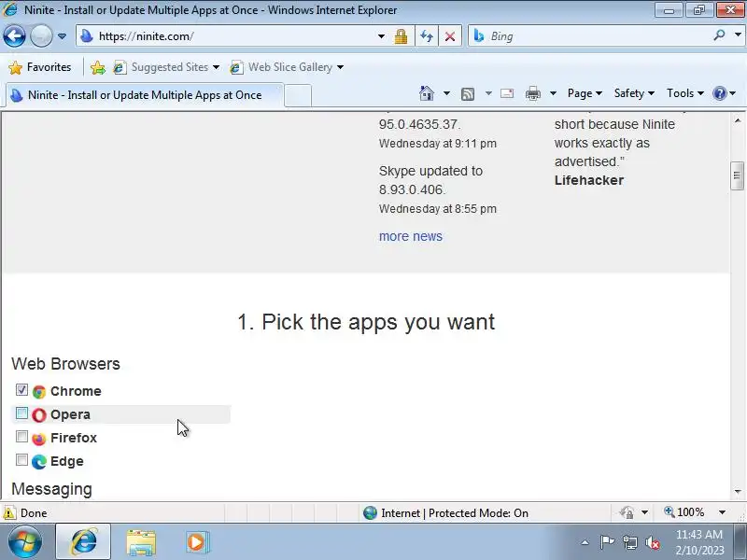747x560 pixels.
Task: Open the Suggested Sites link
Action: click(x=166, y=67)
